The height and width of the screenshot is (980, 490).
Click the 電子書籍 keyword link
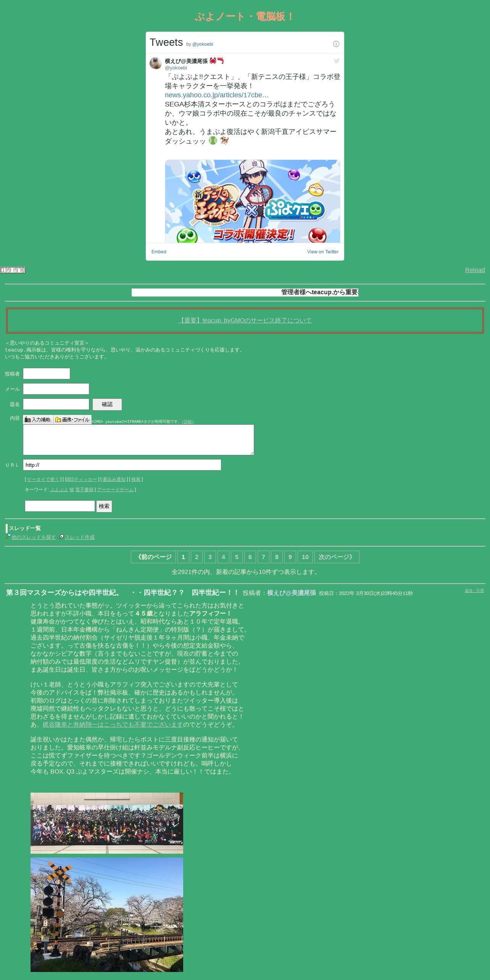coord(84,490)
